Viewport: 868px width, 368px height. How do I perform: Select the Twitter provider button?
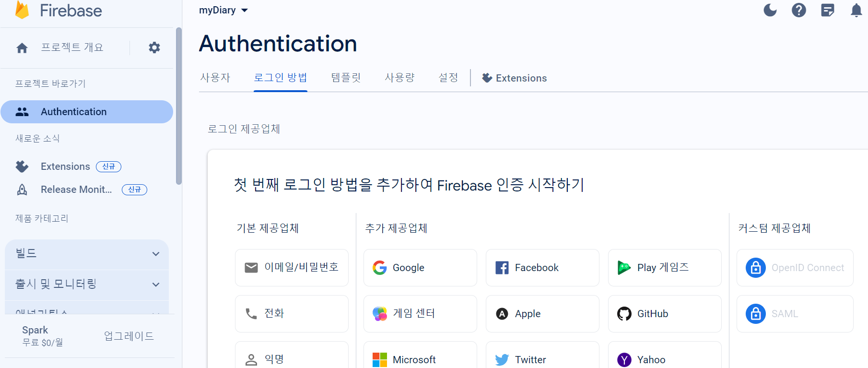tap(542, 355)
